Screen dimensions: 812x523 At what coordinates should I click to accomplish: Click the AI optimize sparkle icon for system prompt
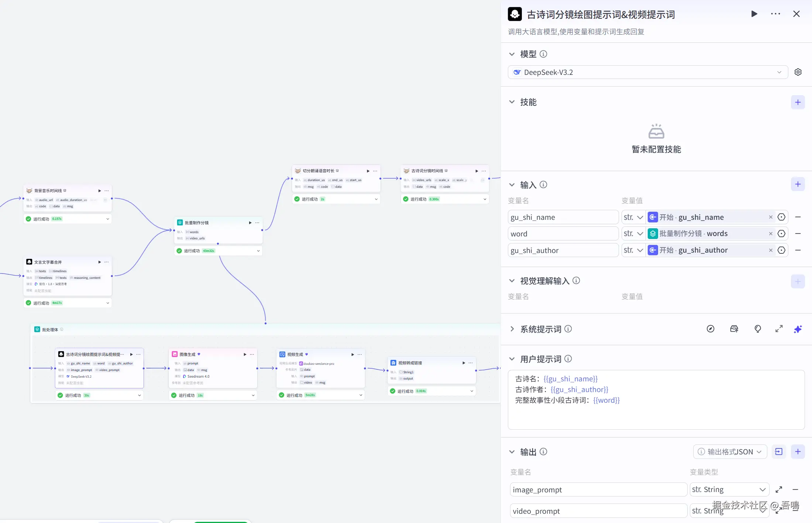pos(798,329)
